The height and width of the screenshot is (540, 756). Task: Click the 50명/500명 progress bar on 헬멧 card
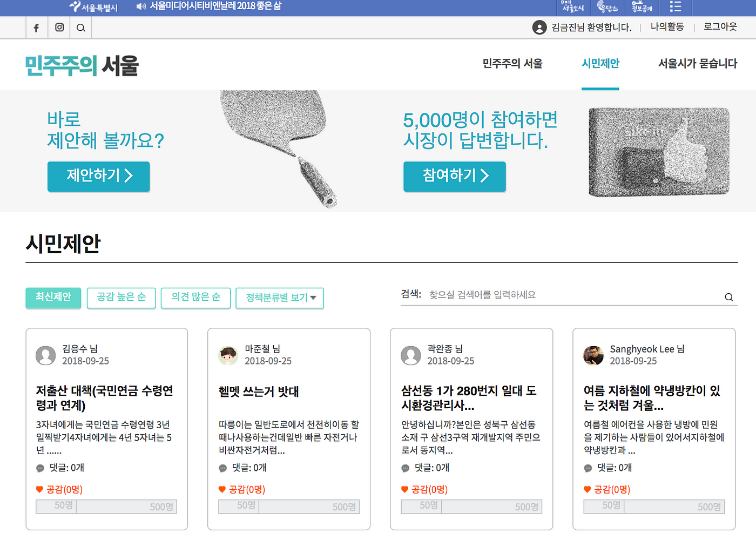pos(289,507)
